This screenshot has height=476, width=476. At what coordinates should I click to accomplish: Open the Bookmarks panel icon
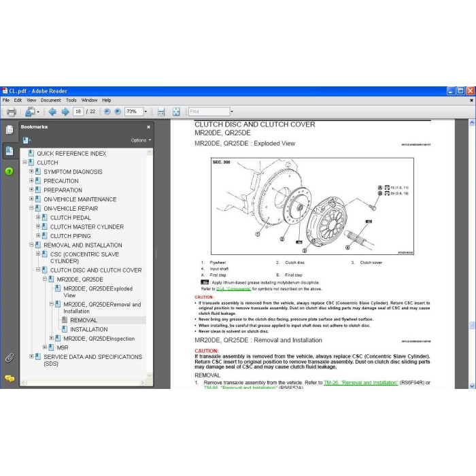coord(10,150)
